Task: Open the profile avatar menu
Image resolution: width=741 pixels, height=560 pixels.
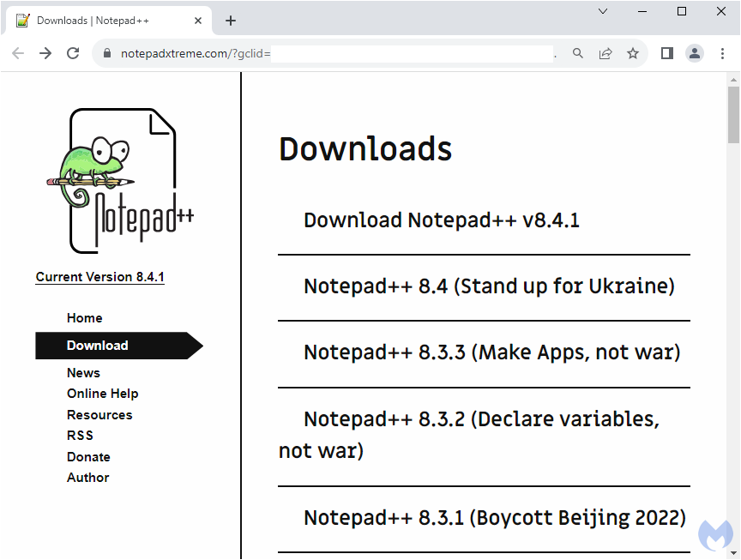Action: 694,53
